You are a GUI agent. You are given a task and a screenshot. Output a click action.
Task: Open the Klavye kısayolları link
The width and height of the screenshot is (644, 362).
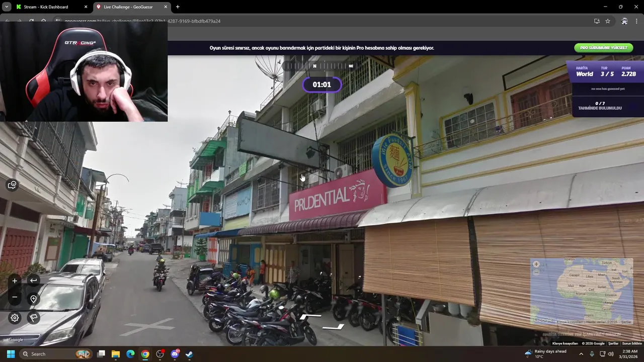(565, 343)
